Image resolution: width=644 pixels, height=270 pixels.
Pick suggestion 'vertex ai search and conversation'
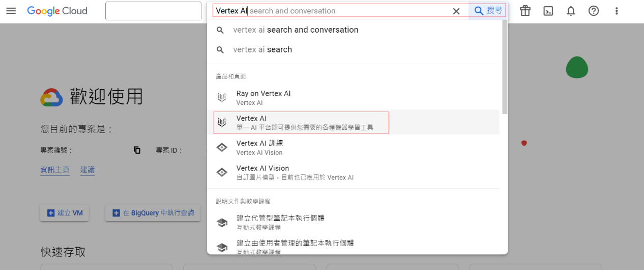(x=296, y=30)
